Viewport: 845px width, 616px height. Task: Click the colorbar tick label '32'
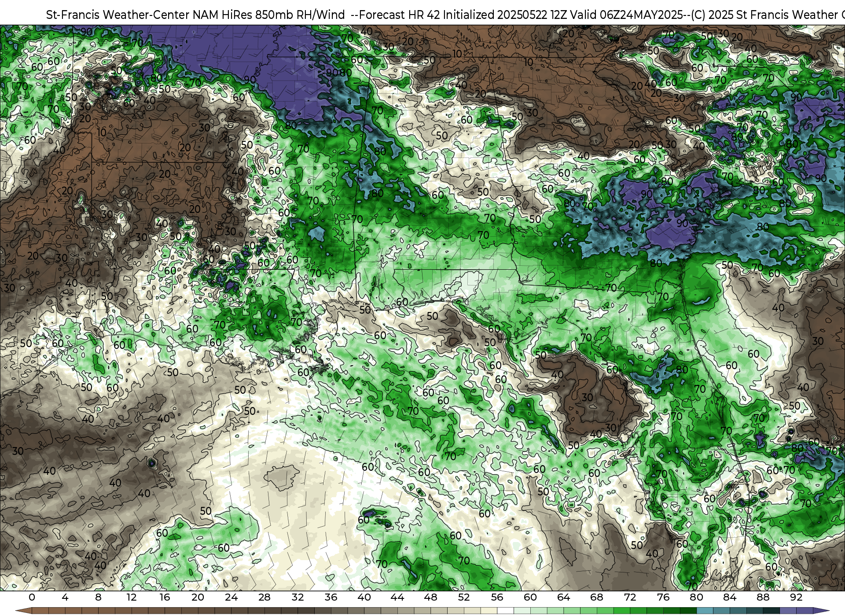tap(298, 598)
